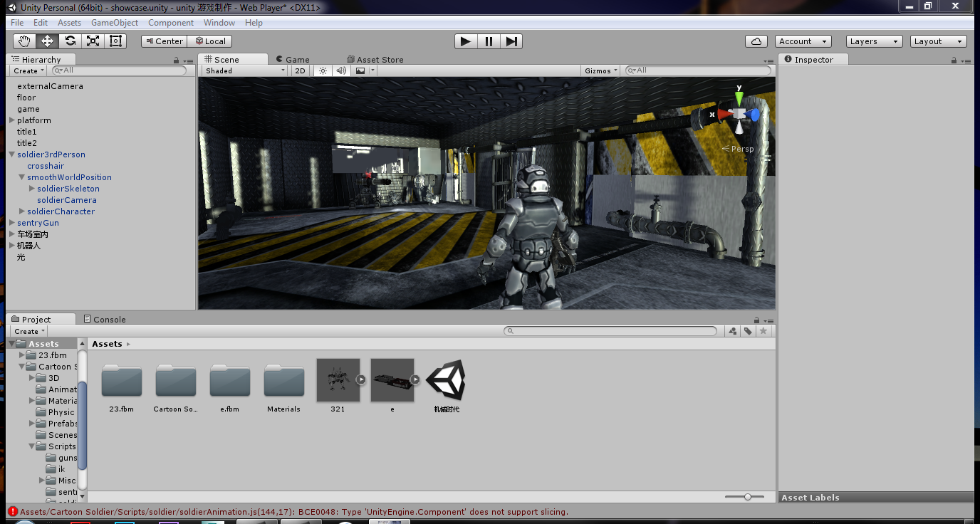Click the Step frame button
Viewport: 980px width, 524px height.
click(x=511, y=41)
